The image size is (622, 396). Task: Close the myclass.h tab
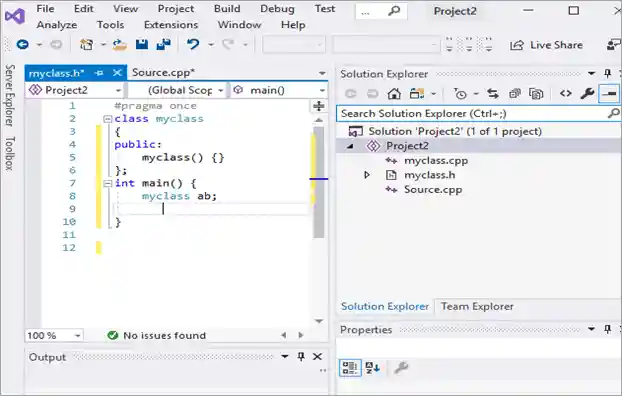coord(117,73)
